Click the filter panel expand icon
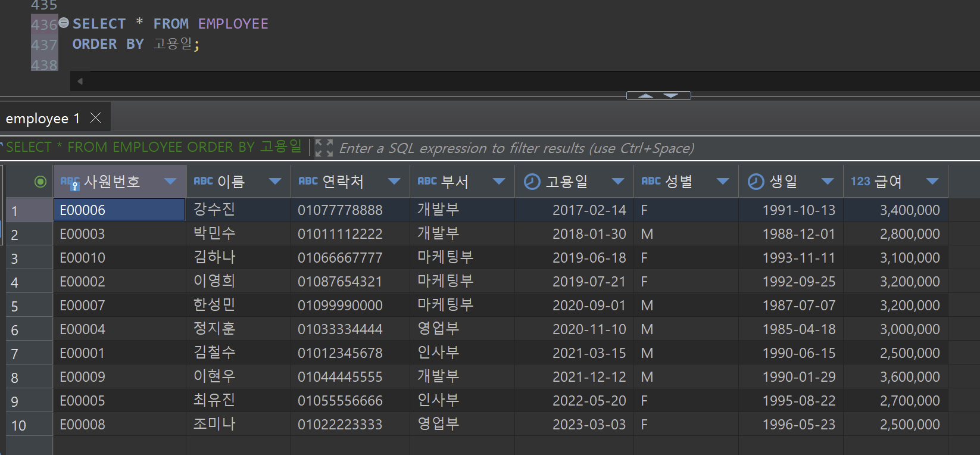 [x=324, y=148]
